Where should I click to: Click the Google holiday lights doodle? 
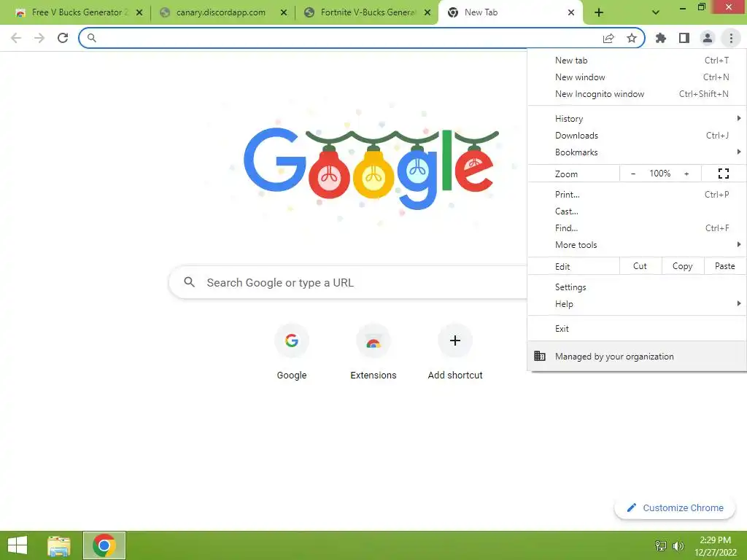point(371,168)
